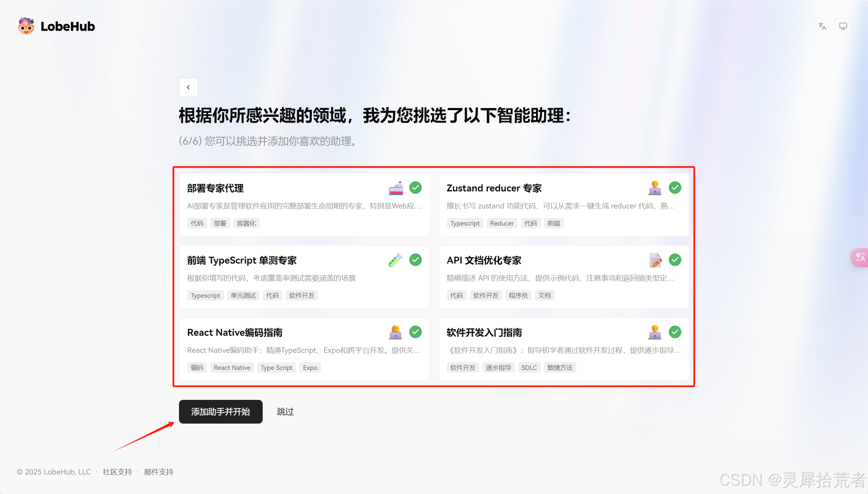
Task: Click the Reducer tag
Action: (x=502, y=223)
